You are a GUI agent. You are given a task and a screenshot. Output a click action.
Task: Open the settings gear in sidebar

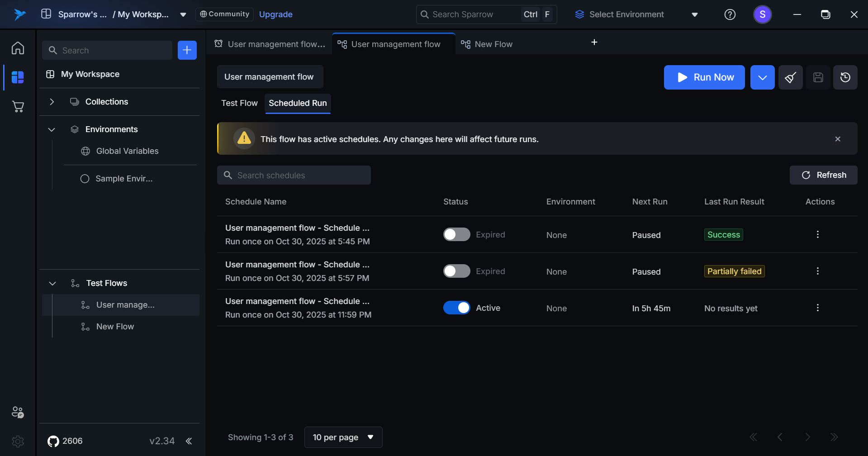click(18, 441)
